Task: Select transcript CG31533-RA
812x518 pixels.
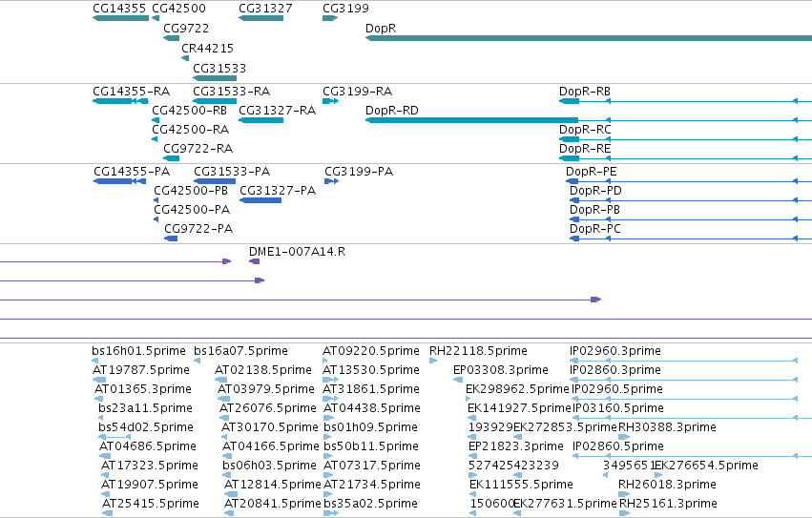Action: pos(231,92)
